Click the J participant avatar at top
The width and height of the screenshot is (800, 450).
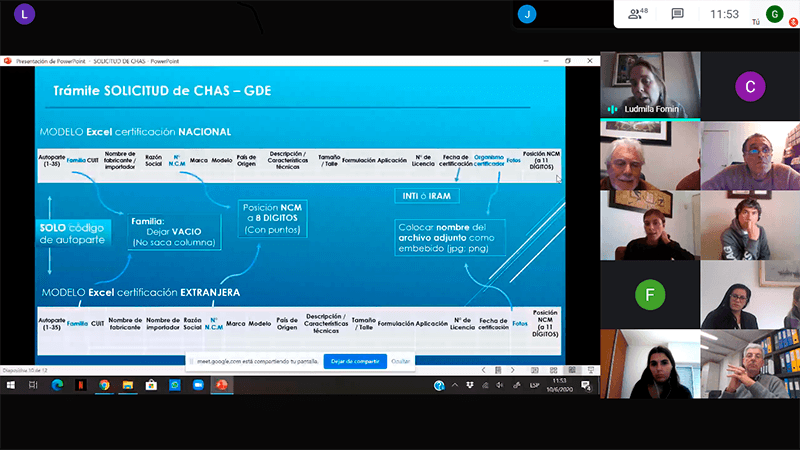527,14
